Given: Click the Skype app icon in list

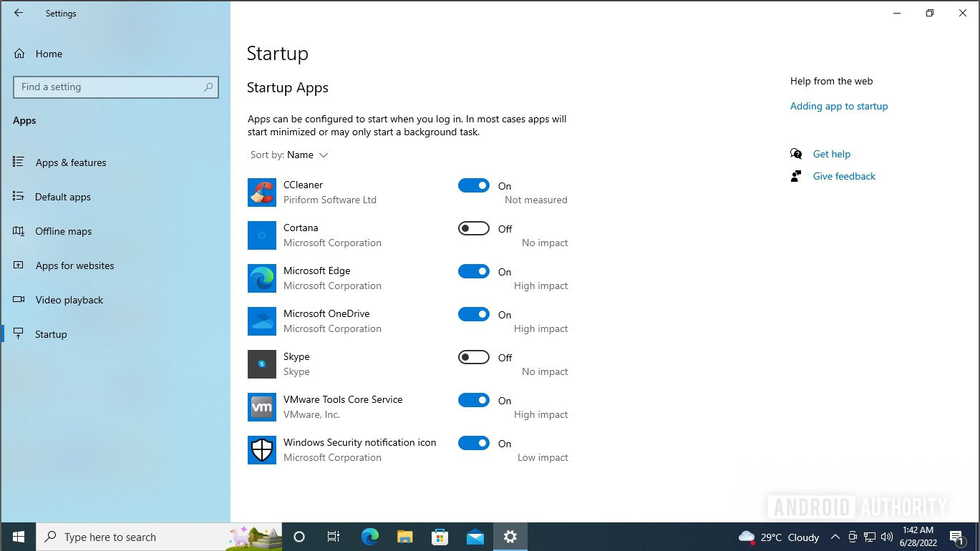Looking at the screenshot, I should (x=262, y=364).
